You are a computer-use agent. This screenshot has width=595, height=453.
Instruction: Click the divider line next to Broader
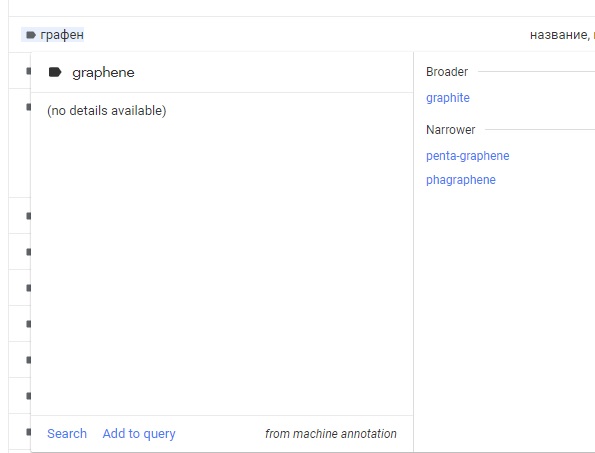pos(537,71)
